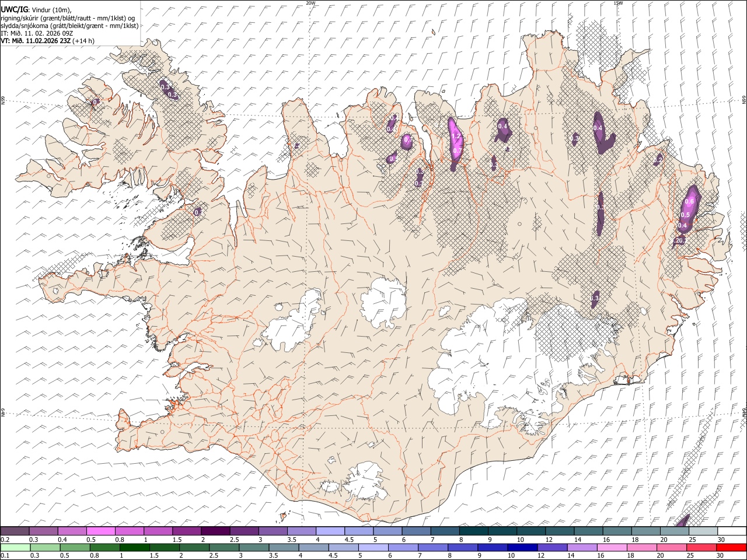Click the 'rigning/skúrir' legend description line
Viewport: 747px width, 560px height.
coord(67,18)
